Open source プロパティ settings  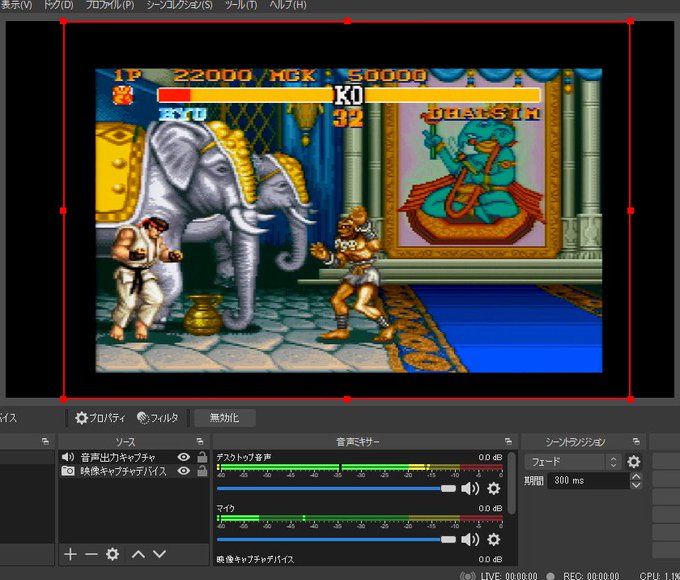pos(100,418)
